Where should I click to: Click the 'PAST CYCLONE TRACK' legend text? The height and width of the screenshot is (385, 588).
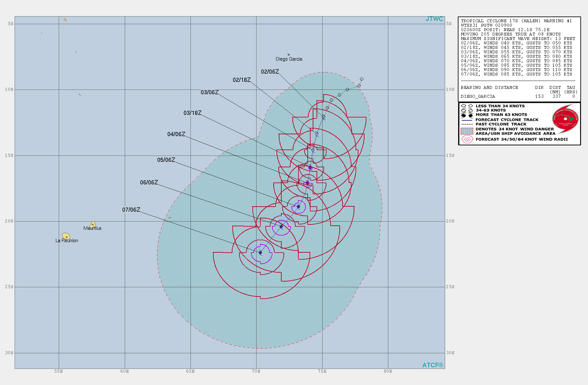click(x=501, y=124)
